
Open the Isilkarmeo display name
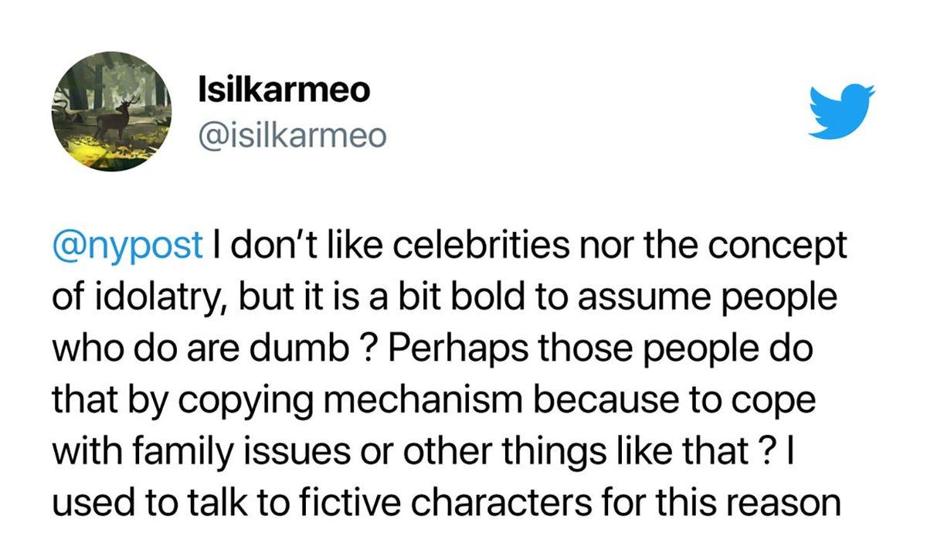(x=284, y=91)
